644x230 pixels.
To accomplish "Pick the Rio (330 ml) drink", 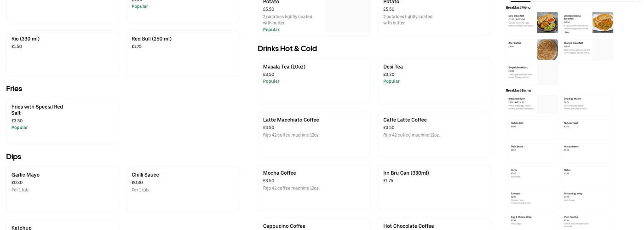I will point(63,53).
